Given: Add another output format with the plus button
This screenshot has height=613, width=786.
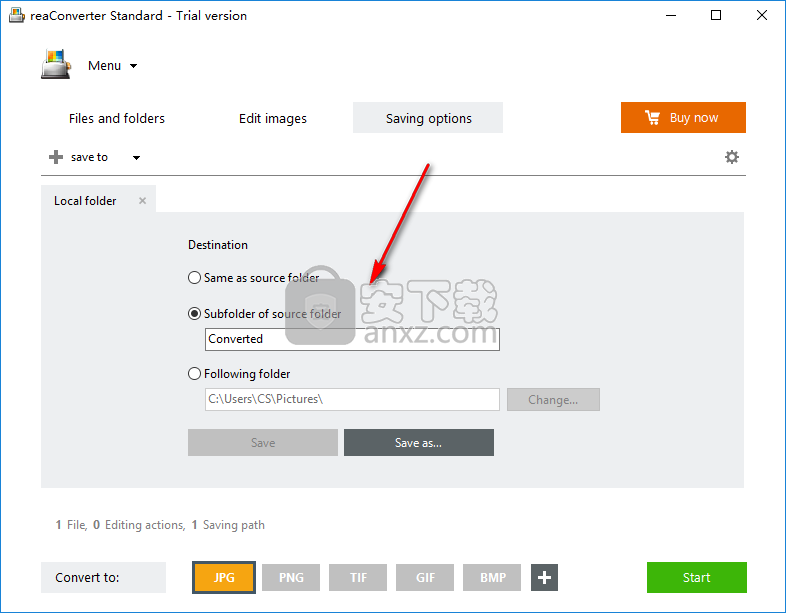Looking at the screenshot, I should pos(544,577).
